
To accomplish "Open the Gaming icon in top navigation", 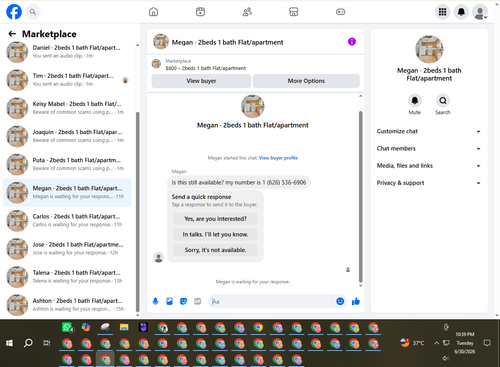I will [340, 12].
